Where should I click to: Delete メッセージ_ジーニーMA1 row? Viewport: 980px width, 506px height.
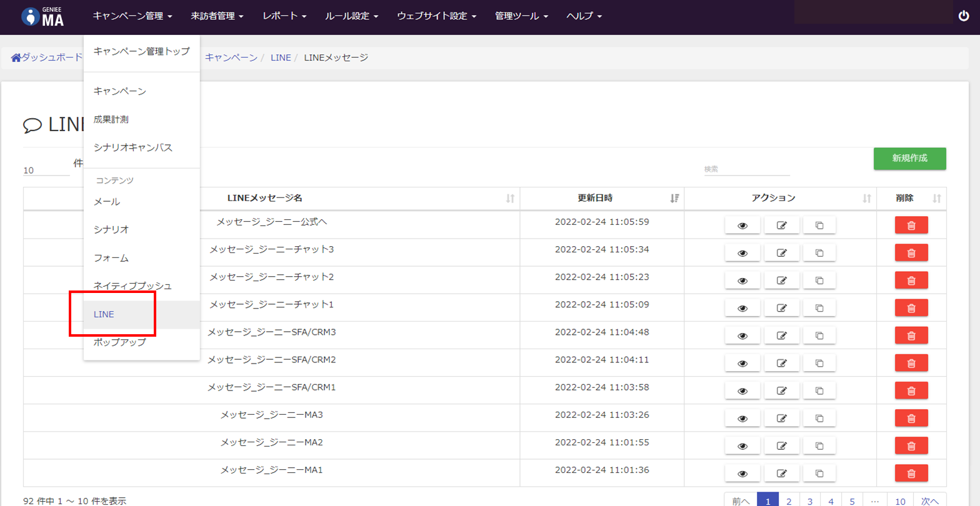(911, 473)
